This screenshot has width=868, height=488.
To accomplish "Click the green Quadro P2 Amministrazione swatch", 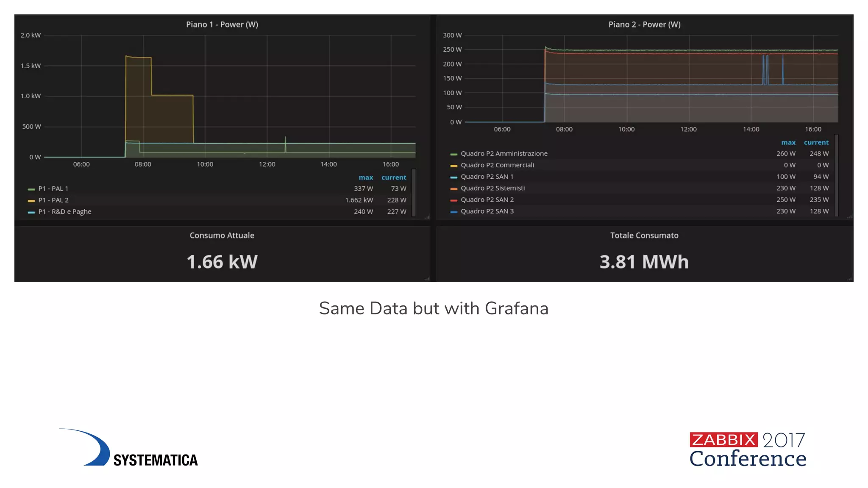I will click(453, 154).
